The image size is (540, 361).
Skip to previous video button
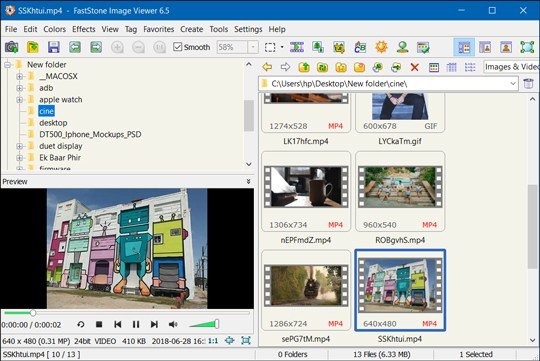click(x=117, y=324)
